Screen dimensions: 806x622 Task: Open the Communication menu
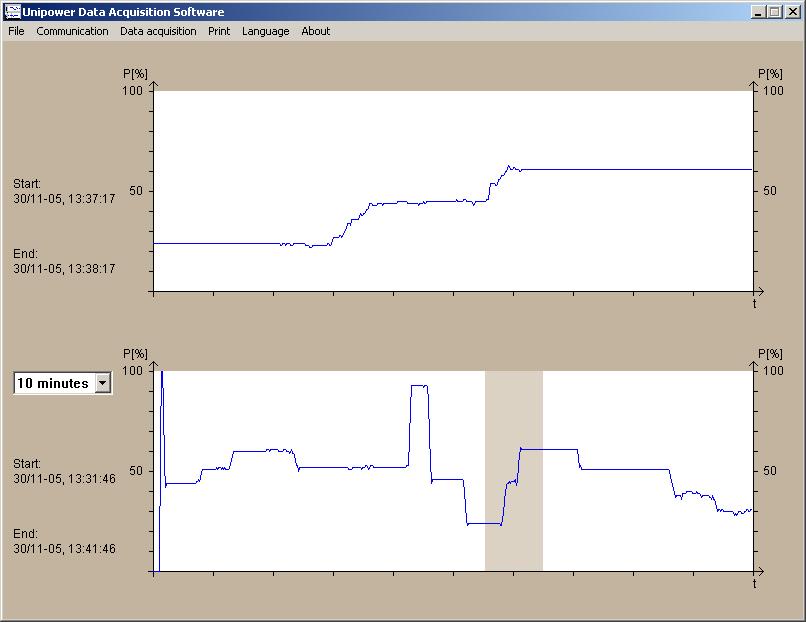click(x=72, y=31)
